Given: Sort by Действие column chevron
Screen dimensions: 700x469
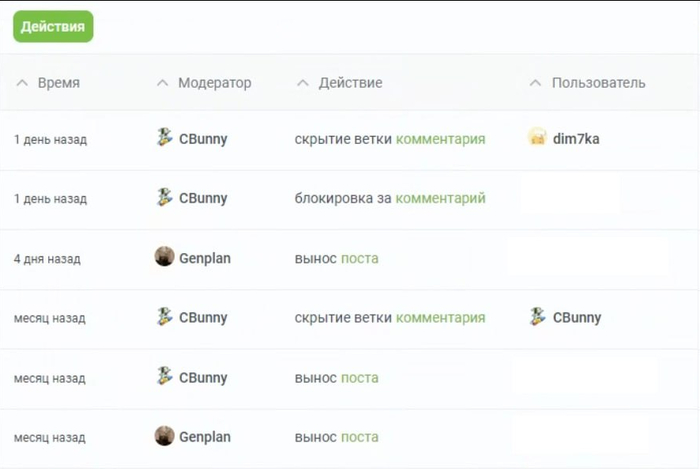Looking at the screenshot, I should pyautogui.click(x=303, y=83).
